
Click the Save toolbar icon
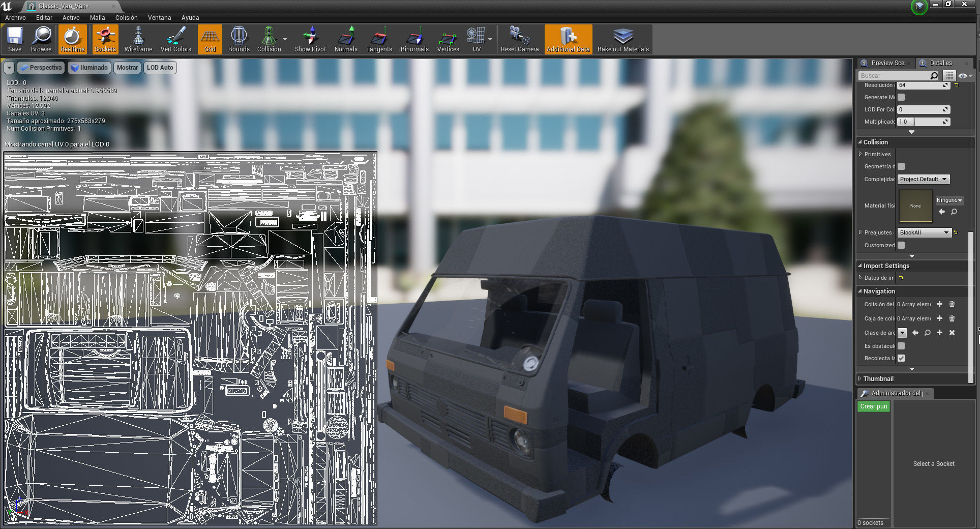pyautogui.click(x=15, y=39)
